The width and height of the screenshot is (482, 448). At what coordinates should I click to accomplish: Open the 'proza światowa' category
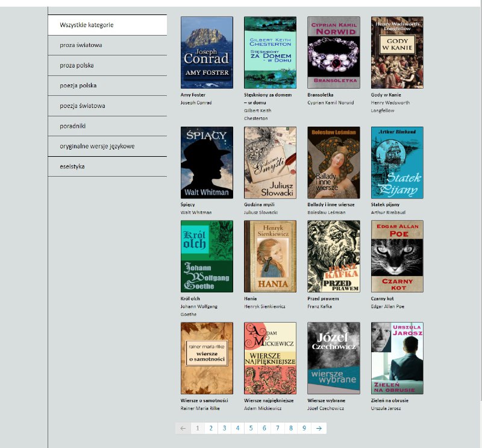click(x=107, y=45)
